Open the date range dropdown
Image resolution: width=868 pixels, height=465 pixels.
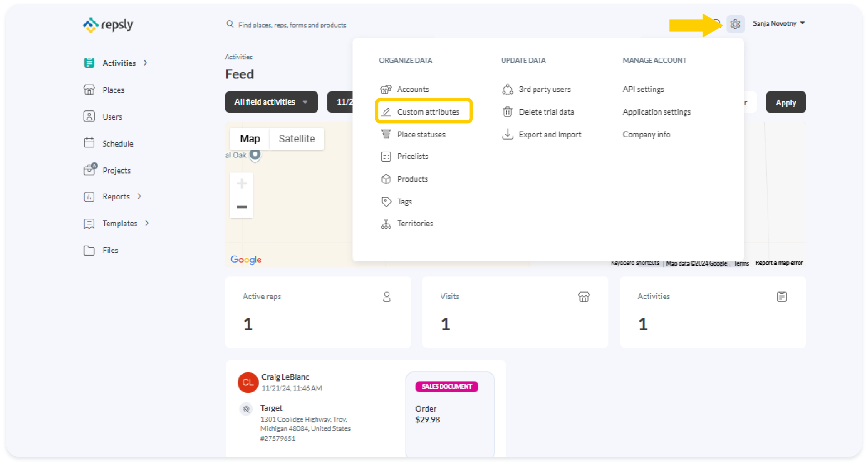pyautogui.click(x=340, y=102)
